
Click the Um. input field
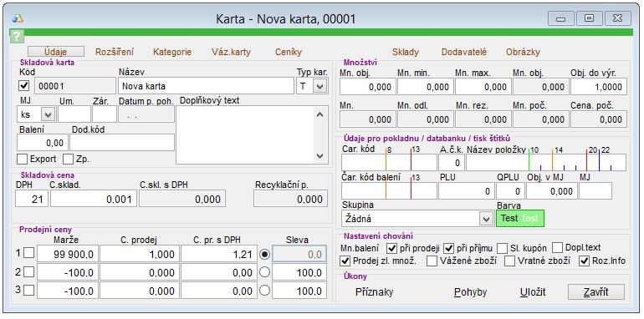[74, 114]
